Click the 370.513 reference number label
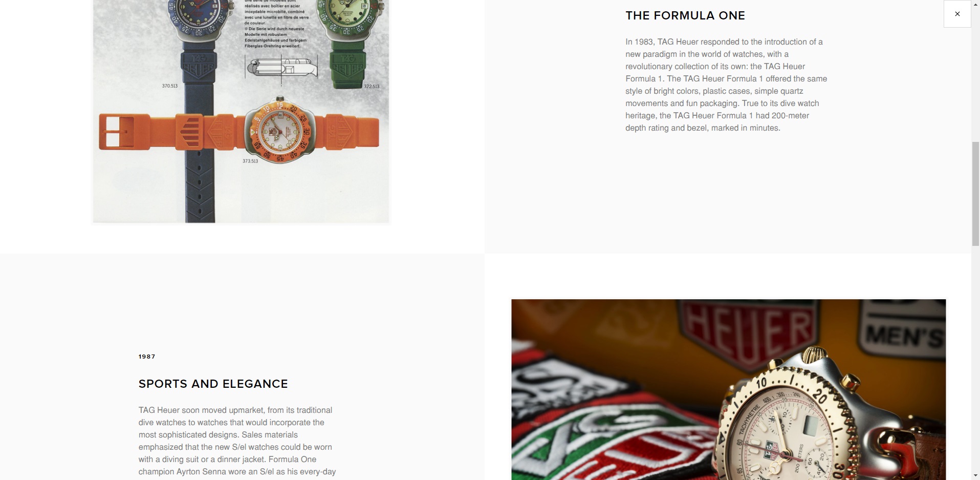The height and width of the screenshot is (480, 980). pyautogui.click(x=170, y=86)
